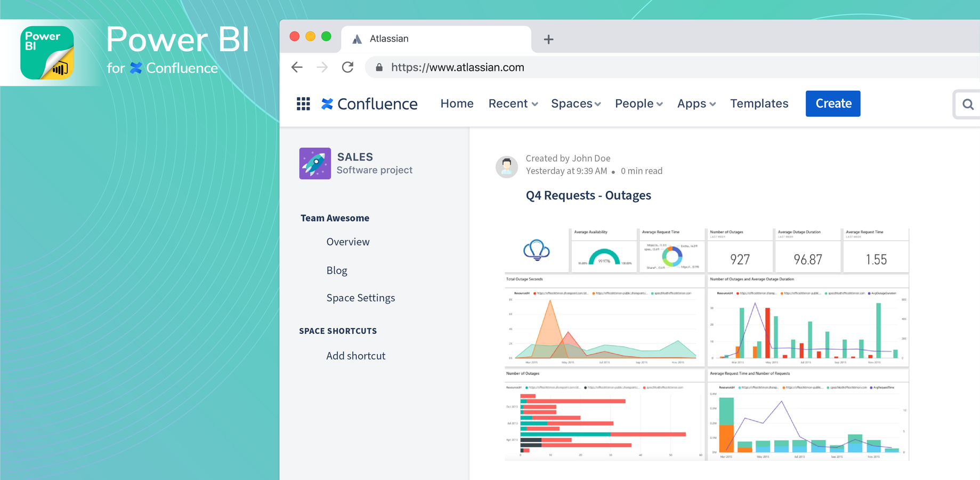
Task: Expand the Spaces dropdown
Action: click(x=576, y=103)
